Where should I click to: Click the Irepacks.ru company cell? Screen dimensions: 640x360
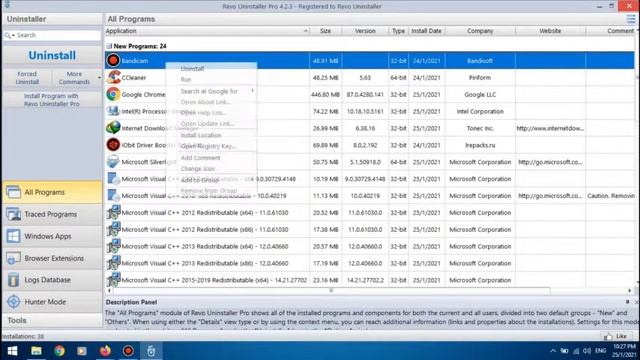coord(480,145)
